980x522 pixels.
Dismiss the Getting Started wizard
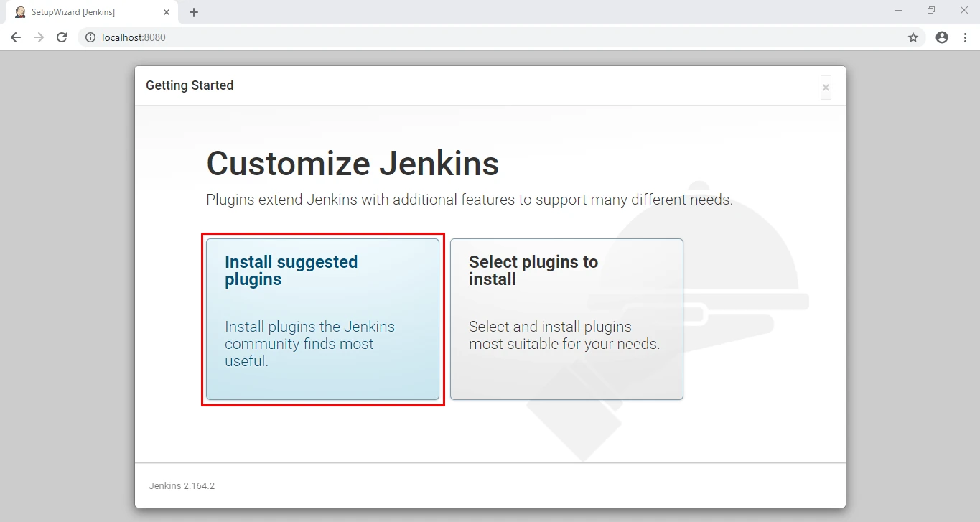(x=826, y=87)
